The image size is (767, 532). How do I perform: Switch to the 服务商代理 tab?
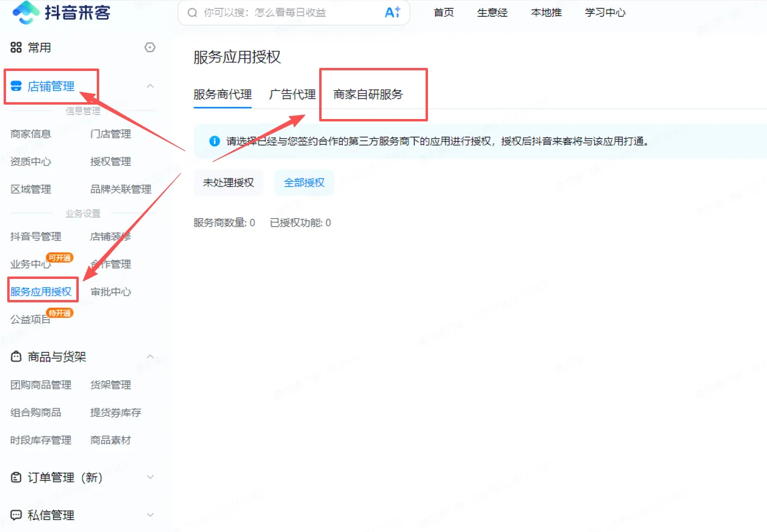pyautogui.click(x=222, y=94)
